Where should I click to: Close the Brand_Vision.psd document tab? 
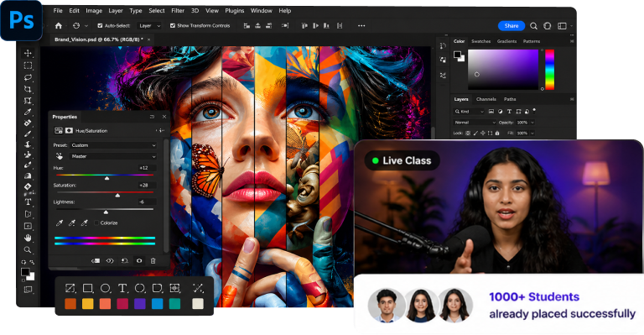click(x=148, y=39)
